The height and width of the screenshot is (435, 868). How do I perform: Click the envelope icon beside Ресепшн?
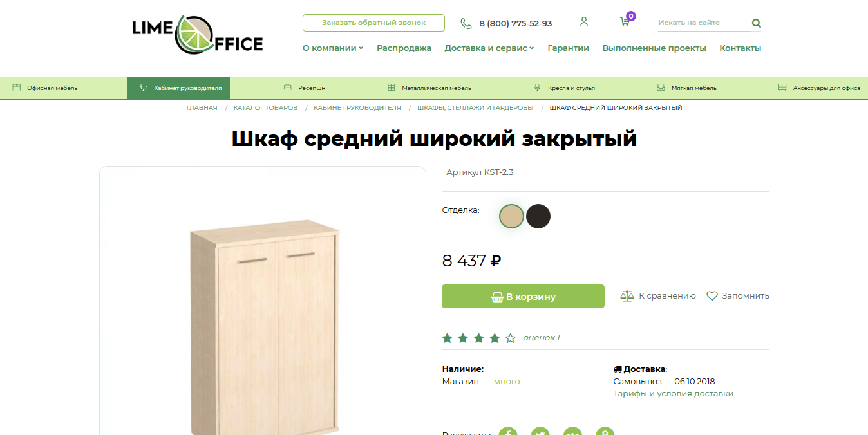(287, 87)
